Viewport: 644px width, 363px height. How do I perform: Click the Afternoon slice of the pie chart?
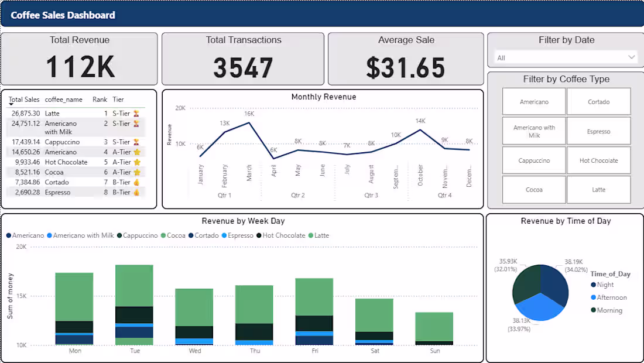point(540,309)
